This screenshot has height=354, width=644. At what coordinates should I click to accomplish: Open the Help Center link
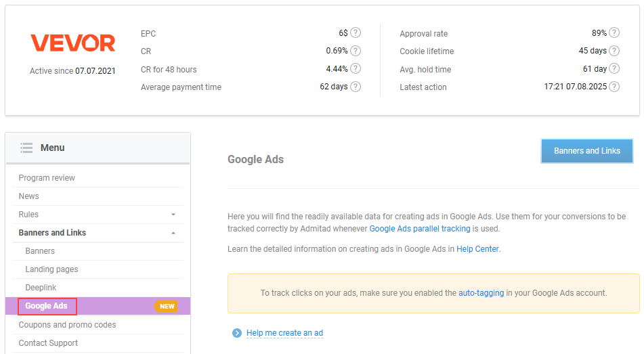pos(477,249)
